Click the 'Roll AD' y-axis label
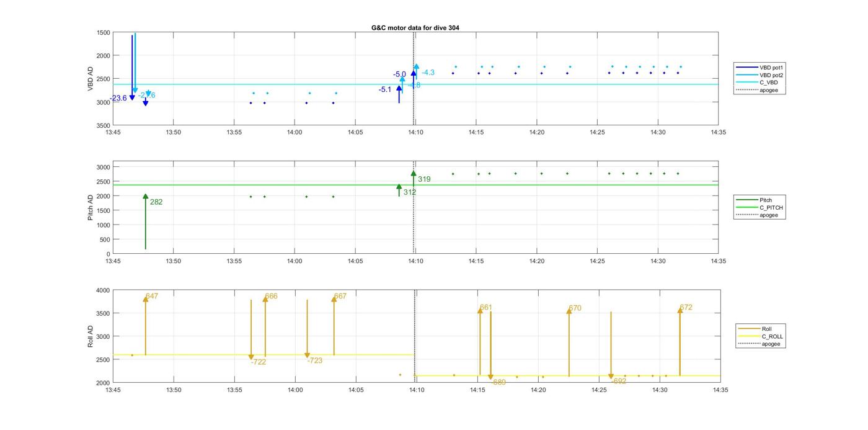868x430 pixels. (x=91, y=336)
